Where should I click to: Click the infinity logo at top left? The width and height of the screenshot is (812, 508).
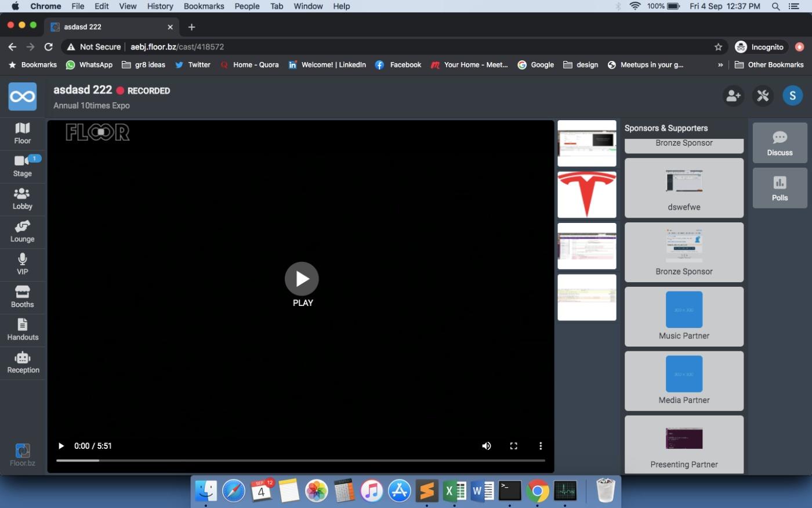tap(23, 96)
